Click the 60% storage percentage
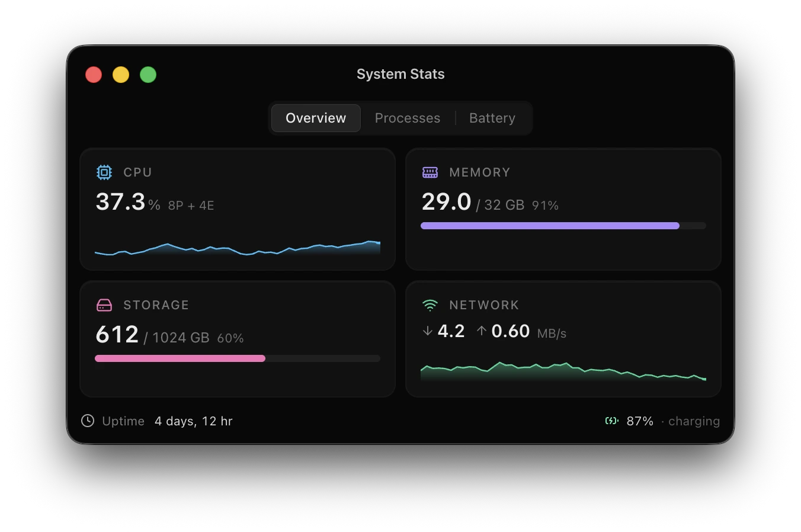Image resolution: width=801 pixels, height=532 pixels. [230, 338]
